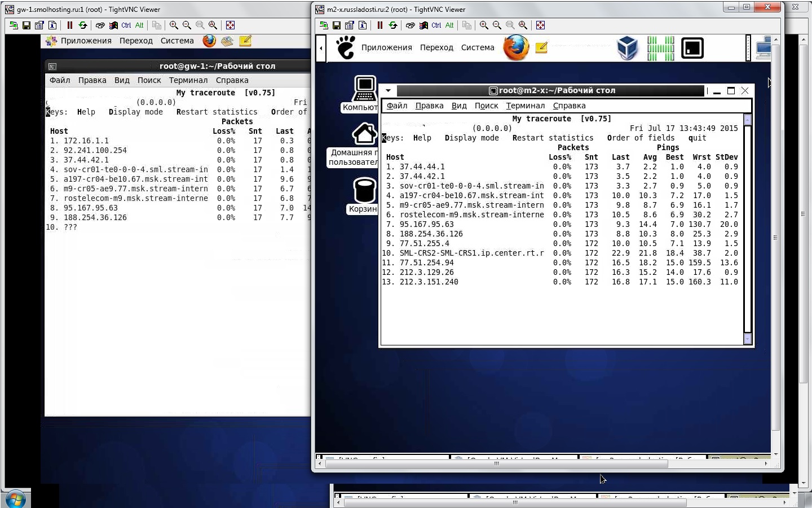
Task: Click vertical scrollbar of m2-x terminal
Action: click(x=748, y=229)
